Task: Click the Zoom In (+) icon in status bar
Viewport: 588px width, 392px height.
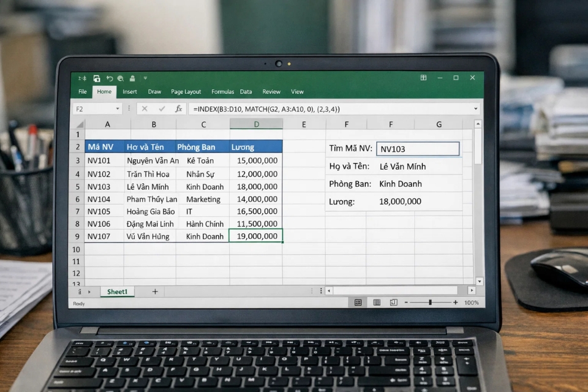Action: [x=456, y=301]
